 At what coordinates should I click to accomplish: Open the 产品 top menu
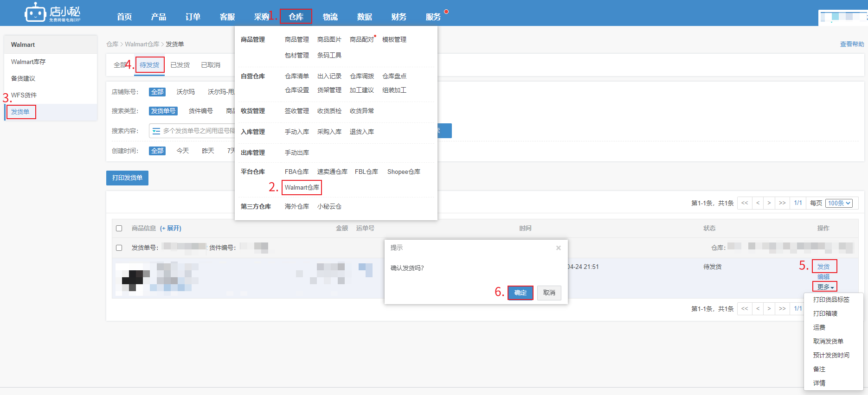(x=159, y=17)
